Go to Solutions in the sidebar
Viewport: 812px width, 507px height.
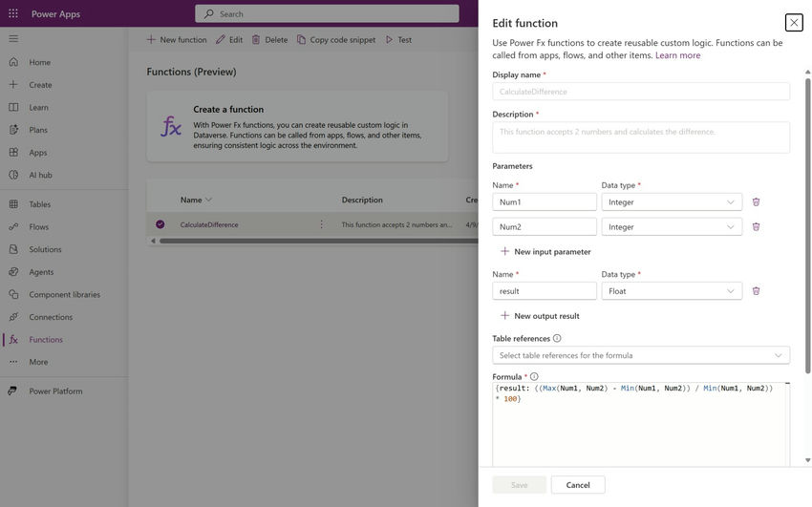(x=45, y=249)
